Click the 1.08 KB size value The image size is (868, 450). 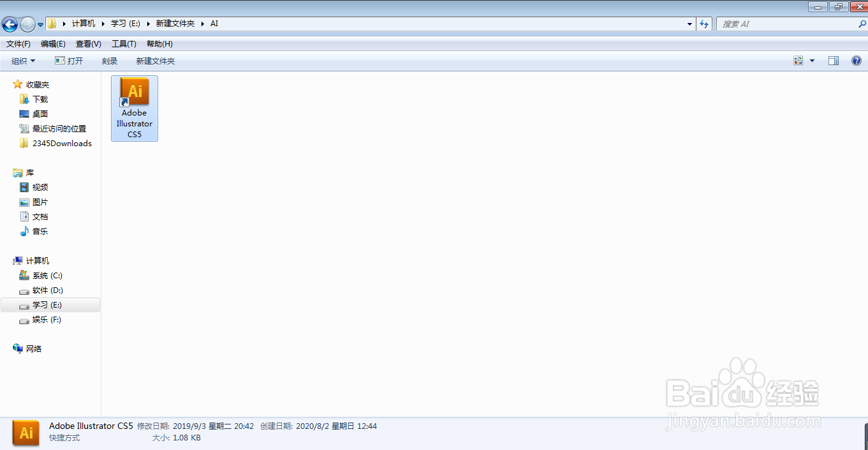[x=187, y=438]
